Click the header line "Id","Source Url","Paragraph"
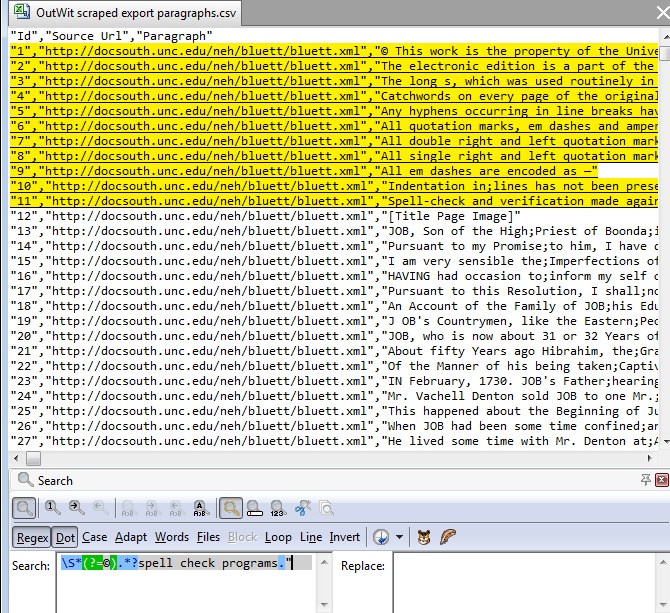The width and height of the screenshot is (670, 613). click(111, 36)
